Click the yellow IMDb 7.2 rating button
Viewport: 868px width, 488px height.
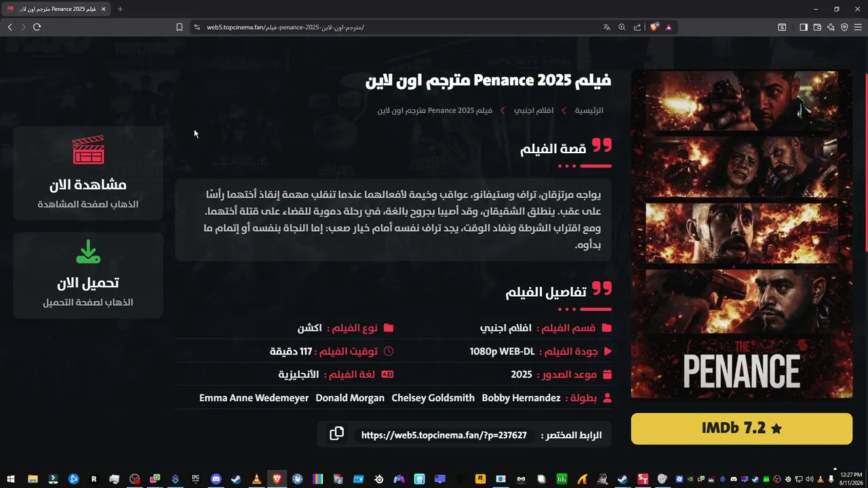click(742, 428)
